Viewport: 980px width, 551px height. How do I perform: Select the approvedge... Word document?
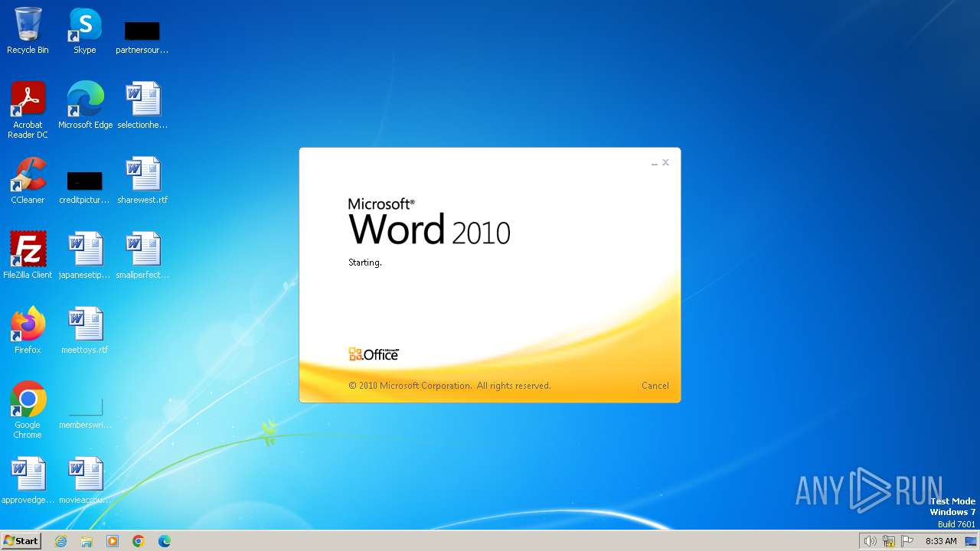pos(28,481)
